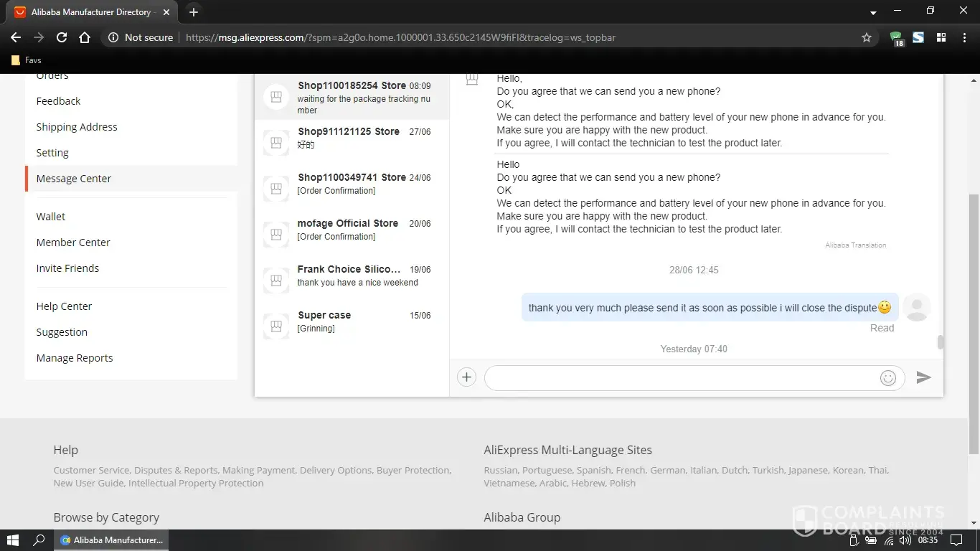Click the Not secure site info indicator
Image resolution: width=980 pixels, height=551 pixels.
click(141, 37)
